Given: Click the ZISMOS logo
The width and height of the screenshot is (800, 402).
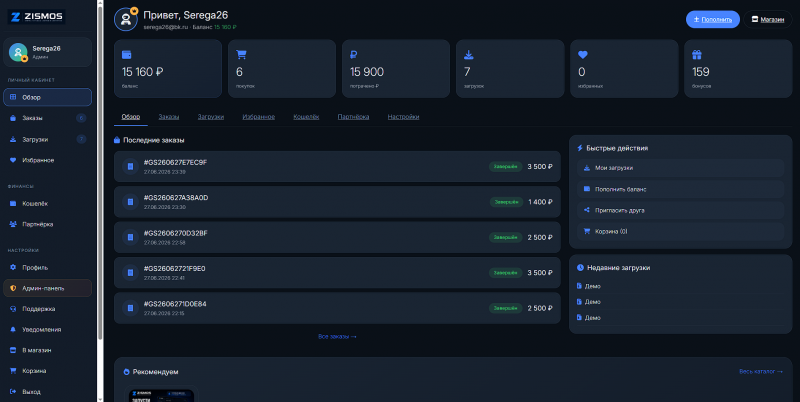Looking at the screenshot, I should 36,16.
